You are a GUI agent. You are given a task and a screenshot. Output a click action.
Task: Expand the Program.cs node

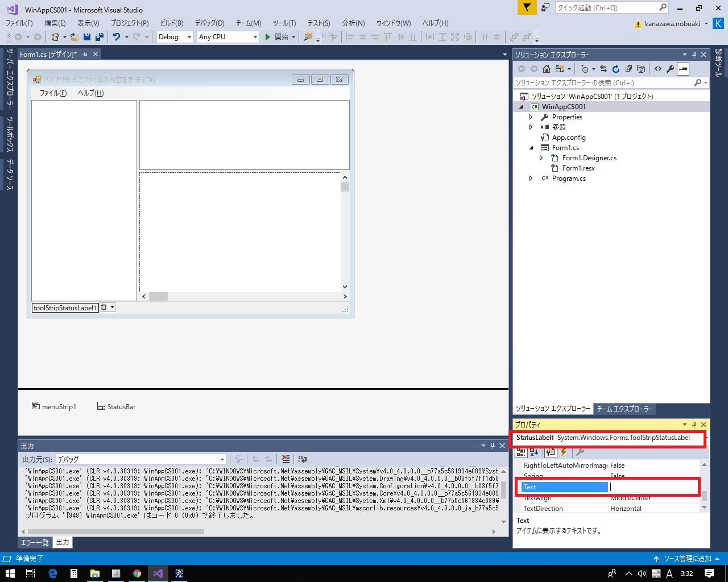531,178
